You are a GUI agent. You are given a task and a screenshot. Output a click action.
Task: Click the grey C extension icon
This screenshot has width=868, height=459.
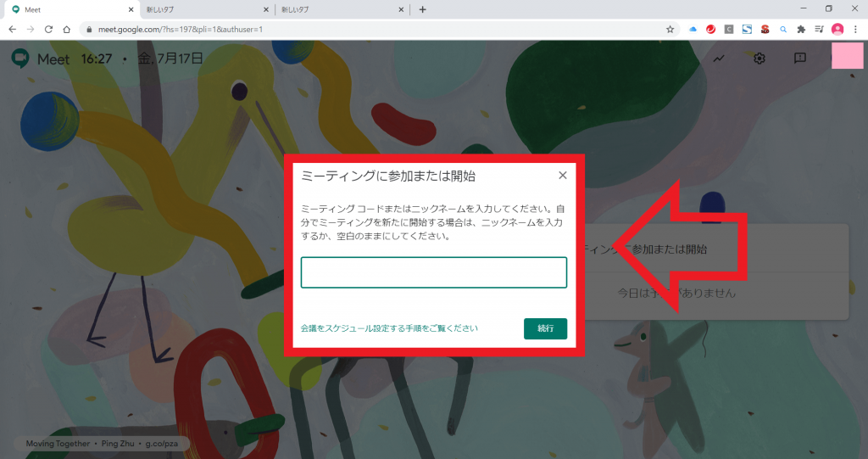[729, 30]
